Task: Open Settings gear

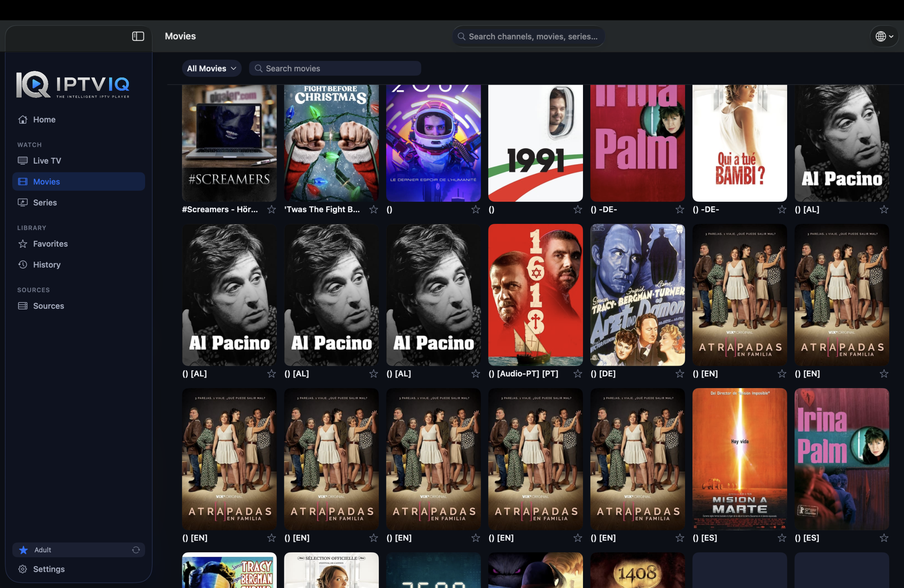Action: [23, 569]
